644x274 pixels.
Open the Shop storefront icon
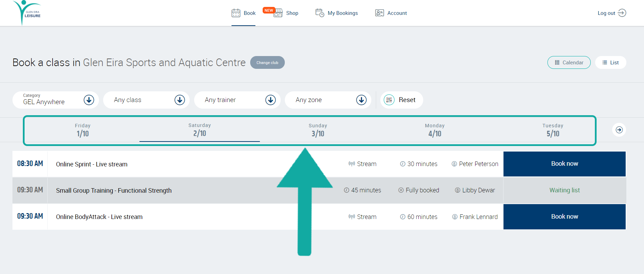coord(278,13)
